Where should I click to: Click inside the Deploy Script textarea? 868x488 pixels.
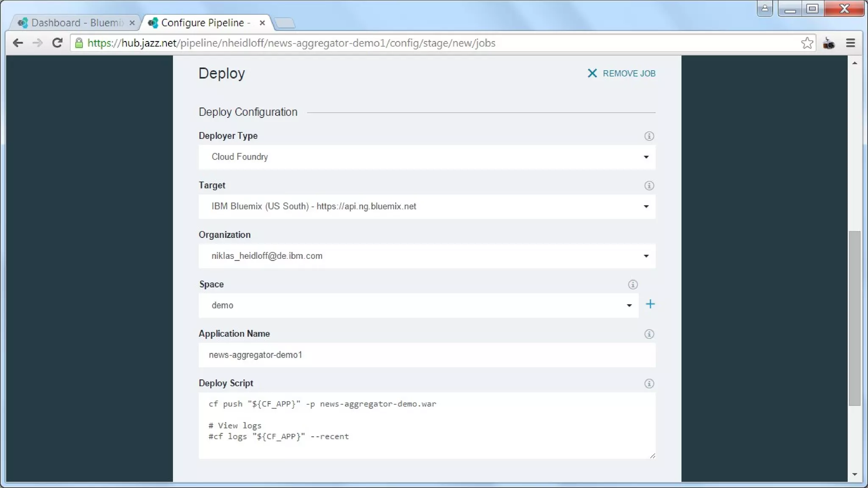click(427, 425)
